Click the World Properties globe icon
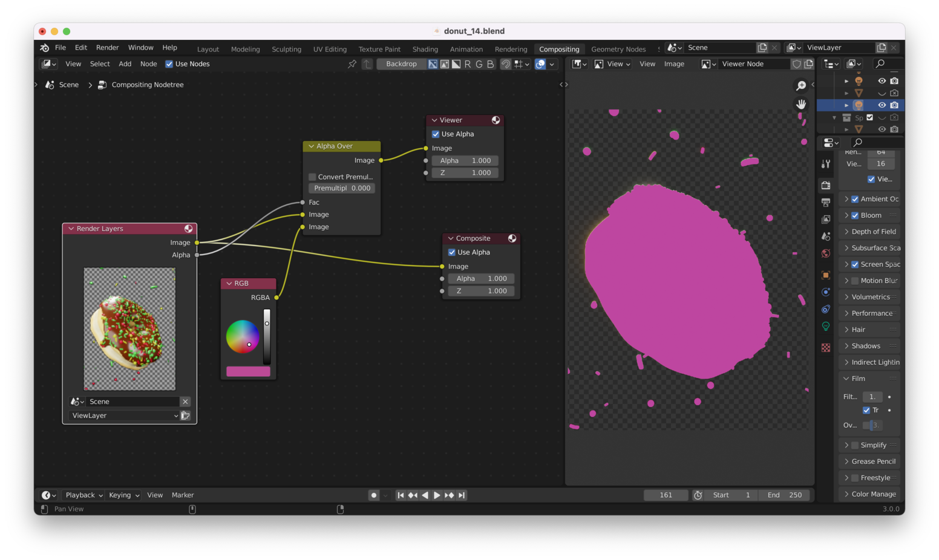The image size is (939, 560). 826,253
